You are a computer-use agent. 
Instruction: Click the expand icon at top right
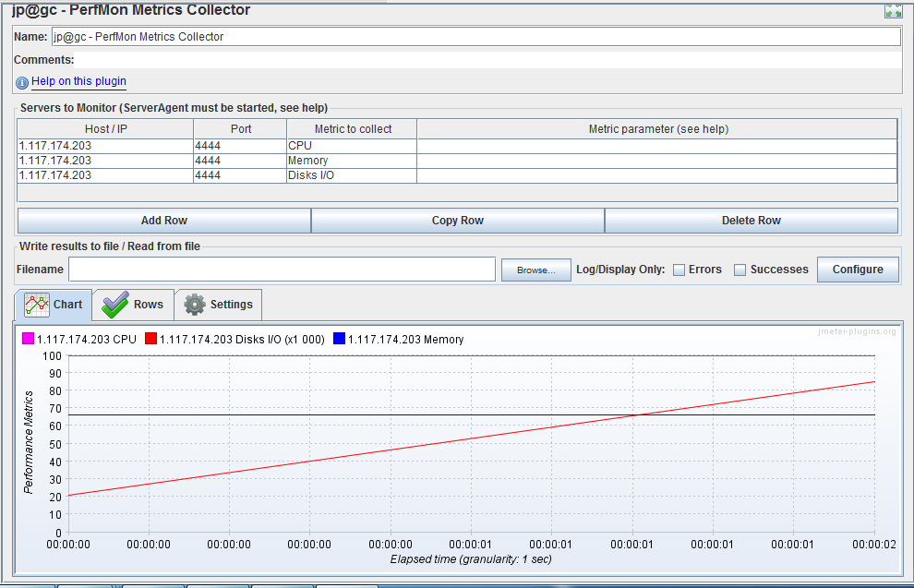coord(893,11)
